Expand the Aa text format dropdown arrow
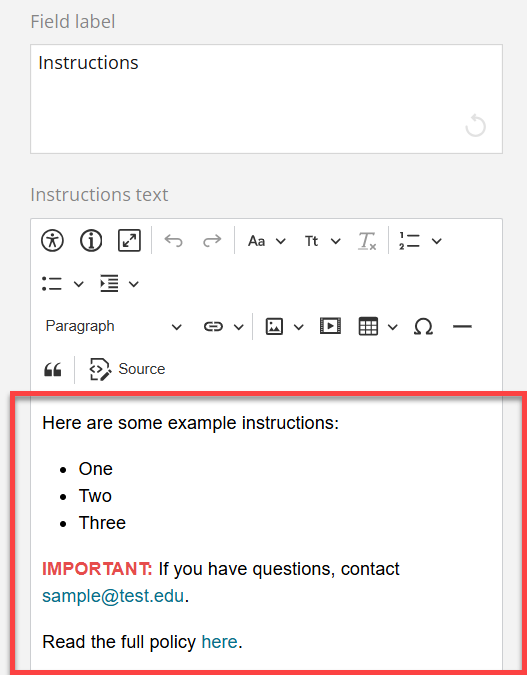The width and height of the screenshot is (527, 675). 280,241
